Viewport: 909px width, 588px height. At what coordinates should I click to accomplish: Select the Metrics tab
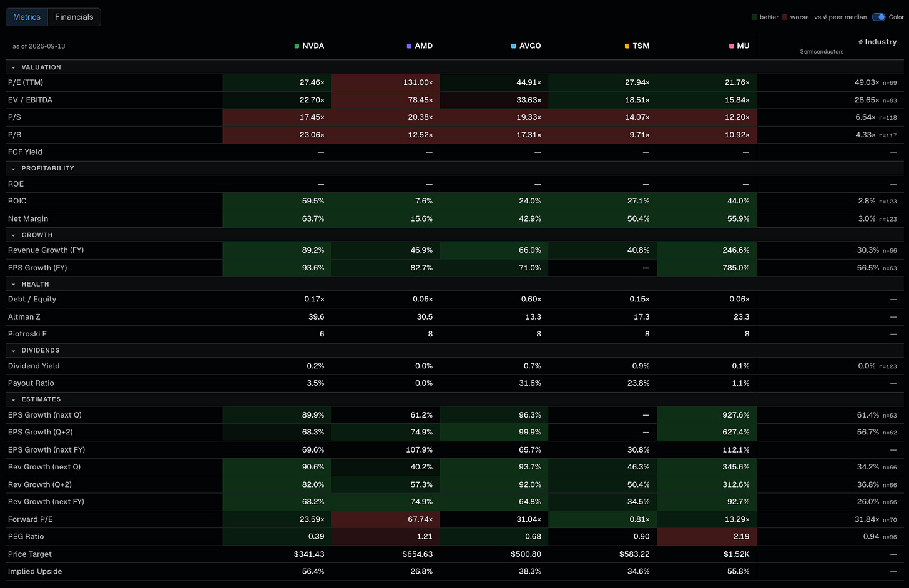tap(27, 17)
